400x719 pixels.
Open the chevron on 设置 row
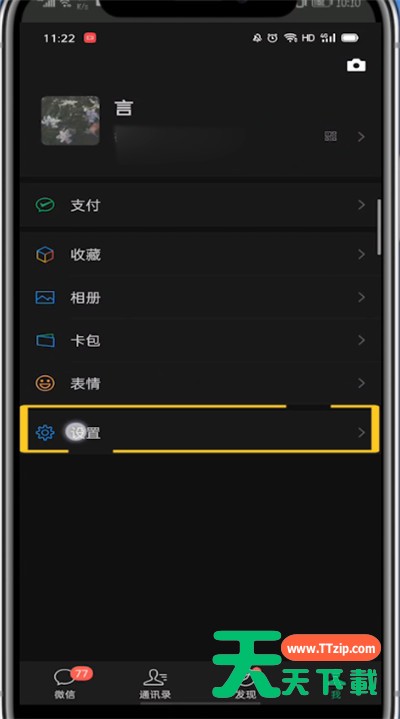(x=361, y=432)
